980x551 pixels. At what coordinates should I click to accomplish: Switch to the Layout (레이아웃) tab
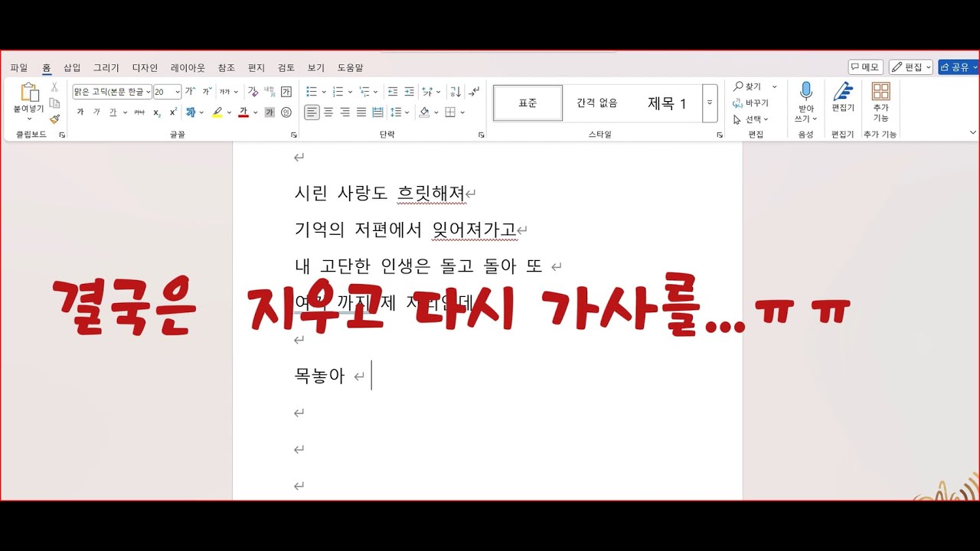(x=188, y=67)
